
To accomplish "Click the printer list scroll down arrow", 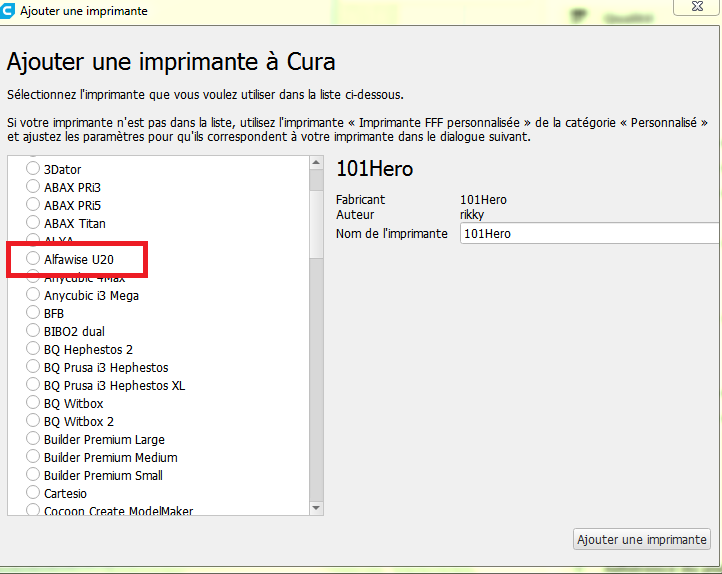I will tap(316, 508).
